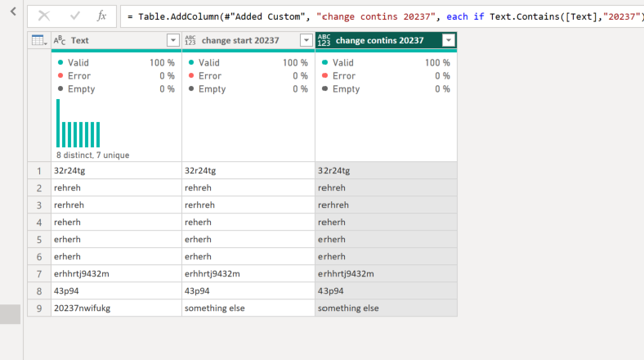Open the table menu icon at the top-left corner
Screen dimensions: 644x360
point(39,40)
